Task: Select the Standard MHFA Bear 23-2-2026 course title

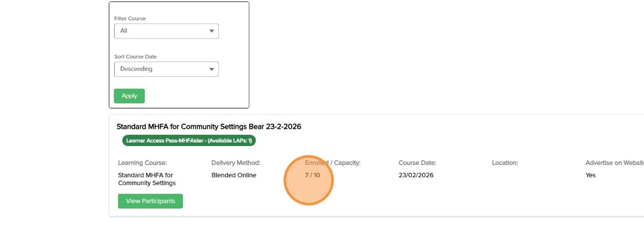Action: tap(209, 127)
